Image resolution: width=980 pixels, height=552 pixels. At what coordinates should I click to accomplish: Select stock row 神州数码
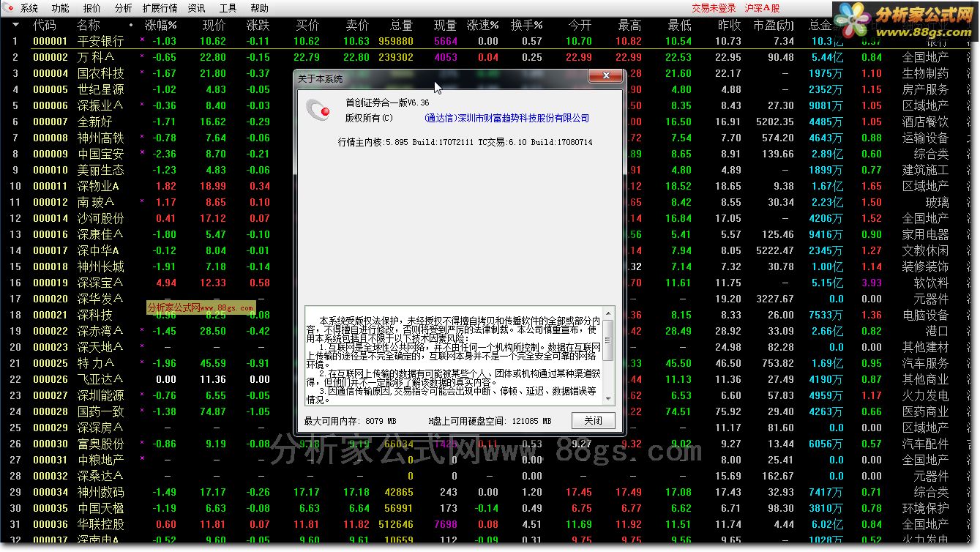coord(100,492)
